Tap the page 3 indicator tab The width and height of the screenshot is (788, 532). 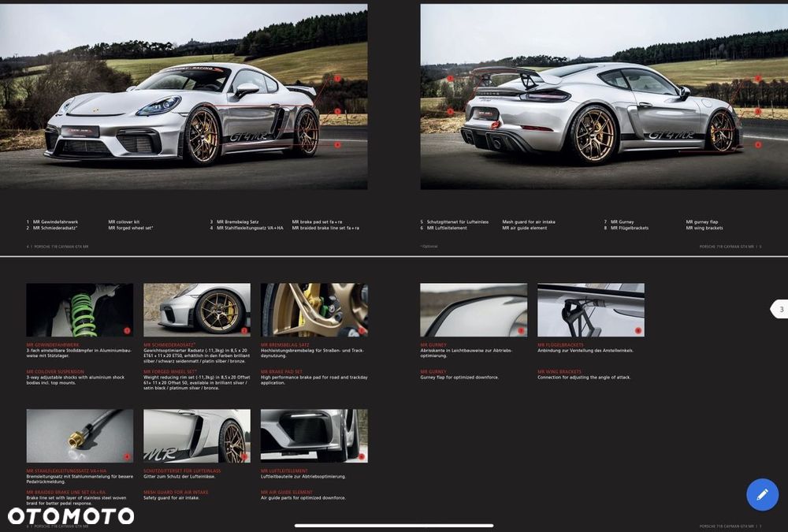[779, 309]
